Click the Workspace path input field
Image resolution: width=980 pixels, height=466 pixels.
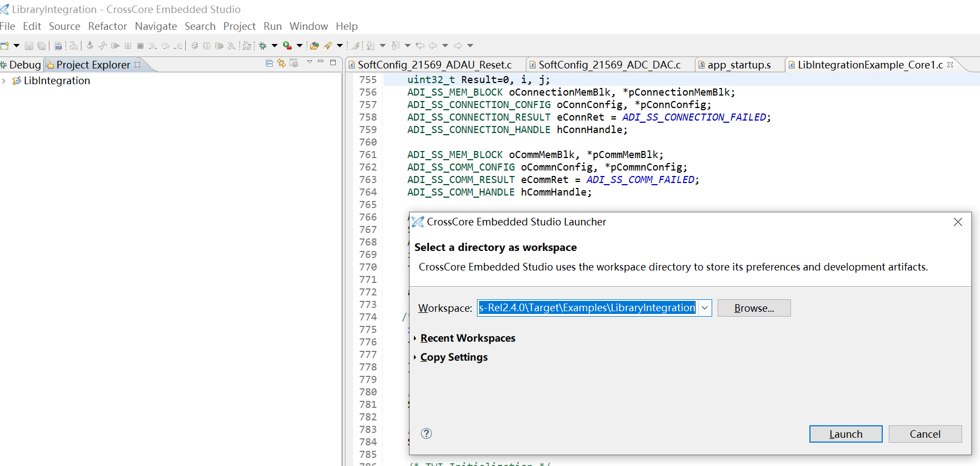[x=587, y=308]
